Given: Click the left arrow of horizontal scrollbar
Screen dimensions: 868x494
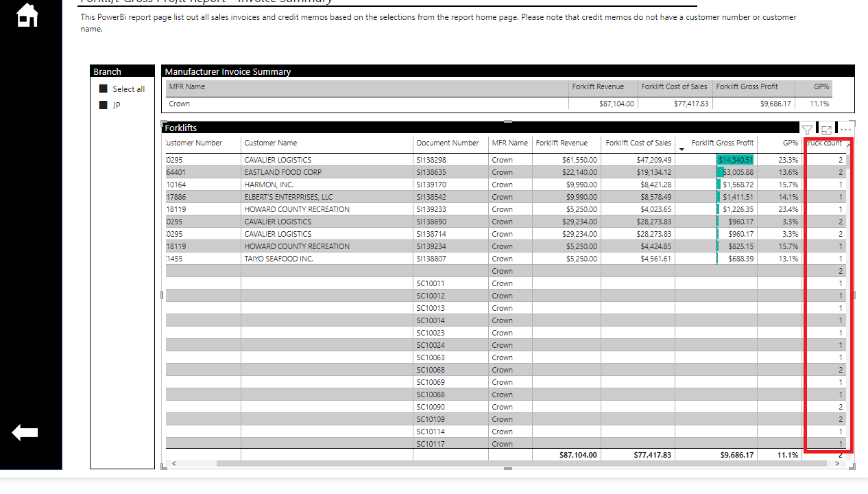Looking at the screenshot, I should (x=173, y=463).
